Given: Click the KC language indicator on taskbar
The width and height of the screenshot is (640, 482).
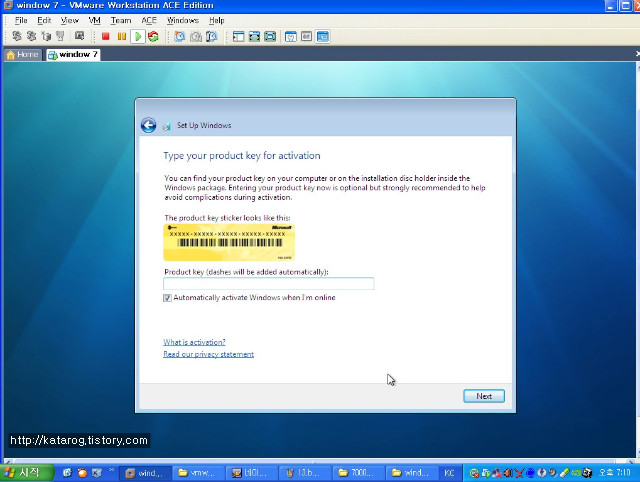Looking at the screenshot, I should [x=449, y=473].
